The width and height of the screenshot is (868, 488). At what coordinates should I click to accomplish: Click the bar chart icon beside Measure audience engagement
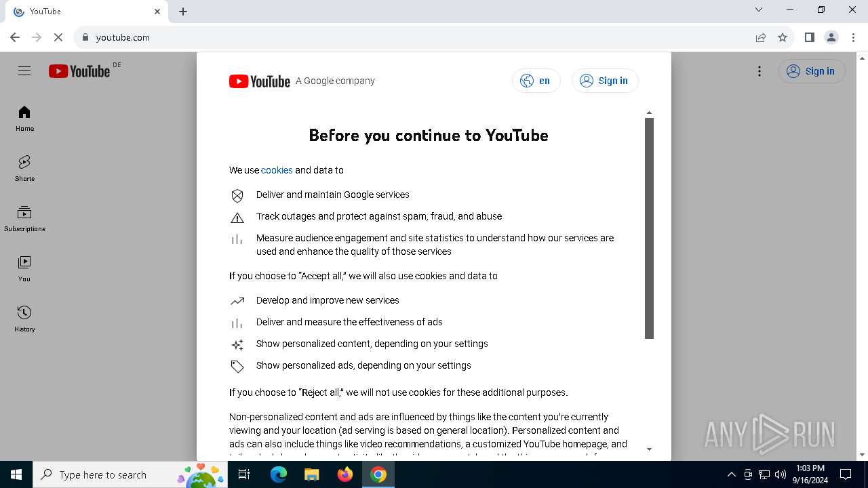point(237,239)
